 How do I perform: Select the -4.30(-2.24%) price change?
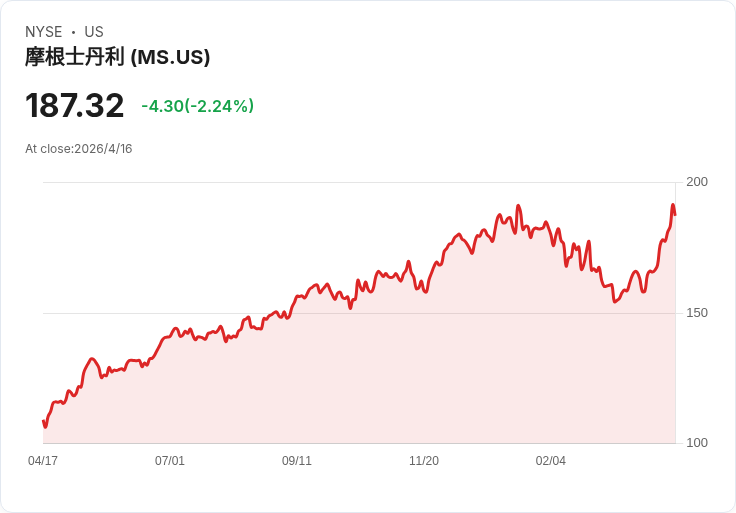click(197, 106)
